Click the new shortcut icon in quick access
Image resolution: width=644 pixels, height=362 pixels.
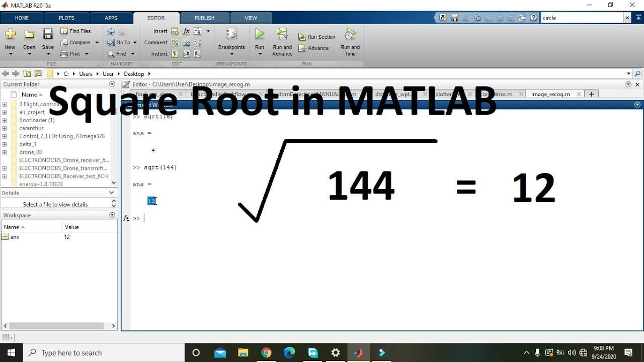(443, 18)
